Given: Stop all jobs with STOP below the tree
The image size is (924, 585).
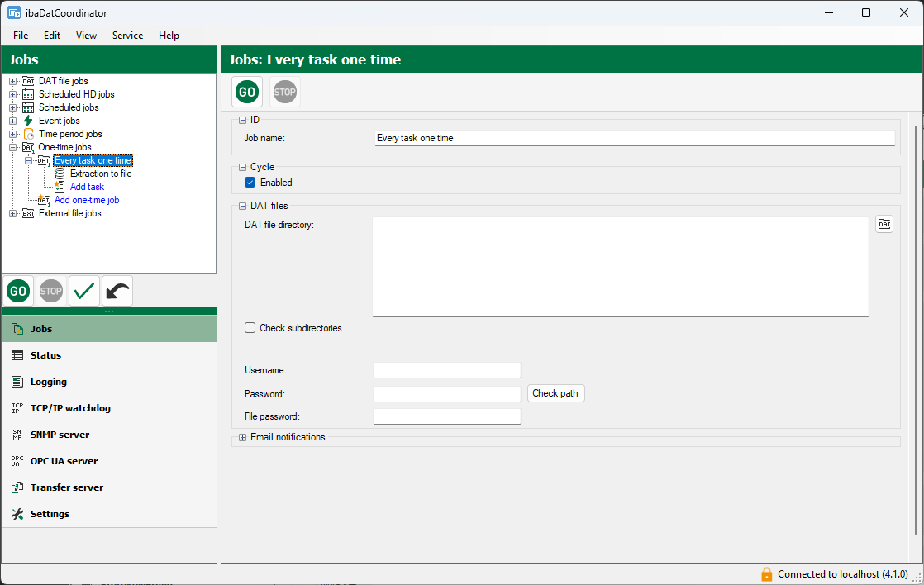Looking at the screenshot, I should (x=51, y=291).
